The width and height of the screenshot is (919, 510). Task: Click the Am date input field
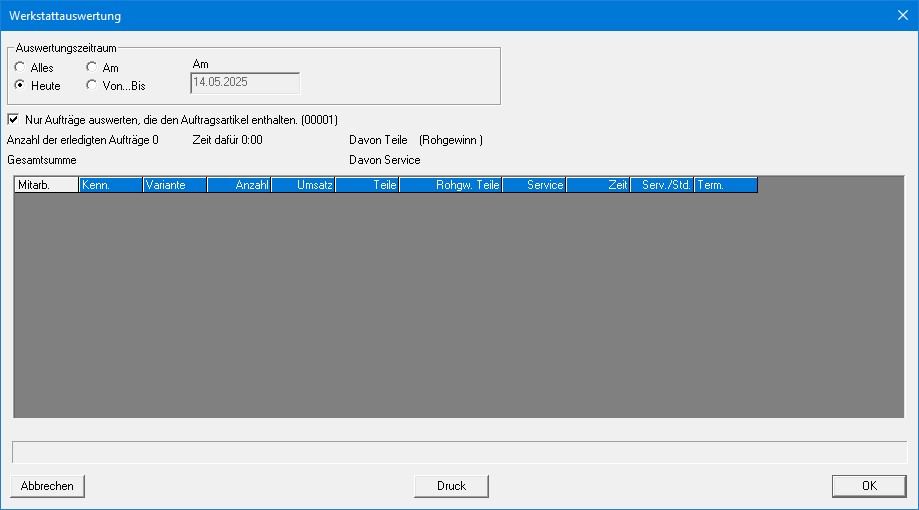[245, 83]
